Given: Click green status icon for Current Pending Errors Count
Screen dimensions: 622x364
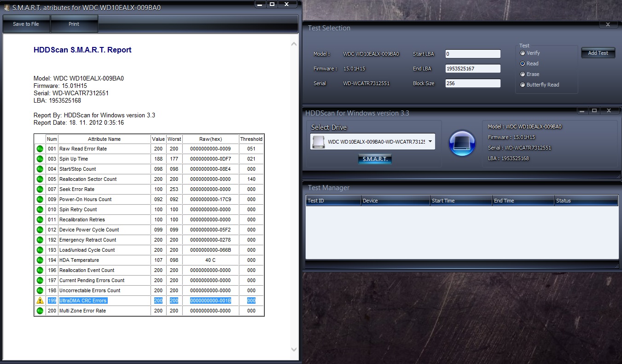Looking at the screenshot, I should tap(40, 280).
